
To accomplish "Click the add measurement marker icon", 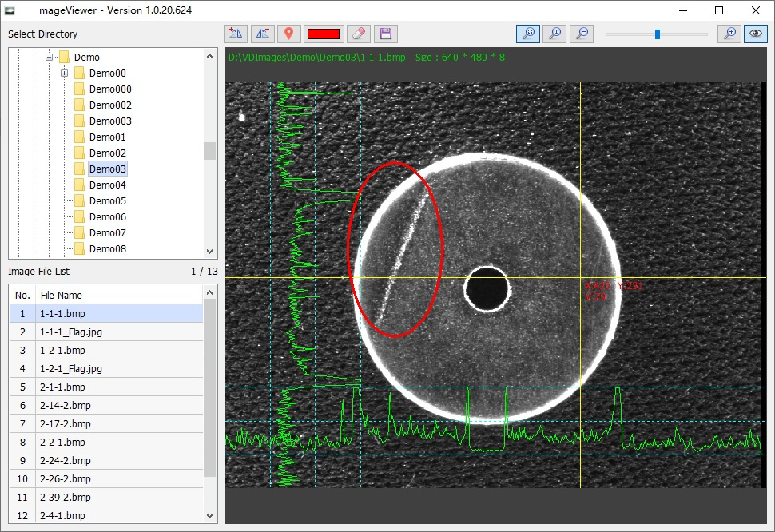I will [x=236, y=34].
